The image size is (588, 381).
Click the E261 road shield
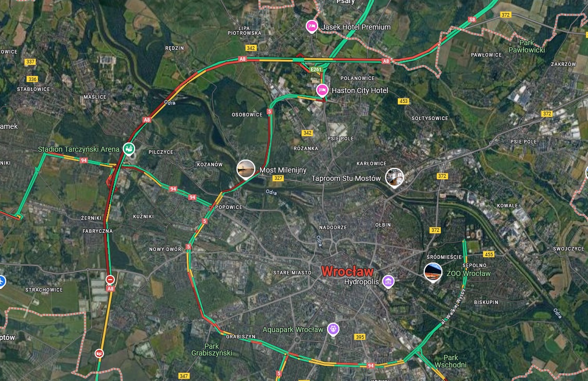tap(316, 69)
